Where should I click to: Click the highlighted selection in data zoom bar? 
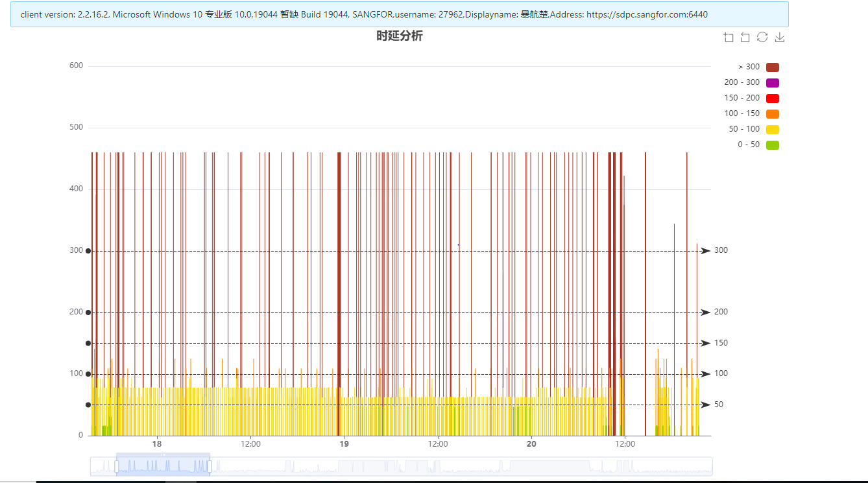pyautogui.click(x=163, y=466)
